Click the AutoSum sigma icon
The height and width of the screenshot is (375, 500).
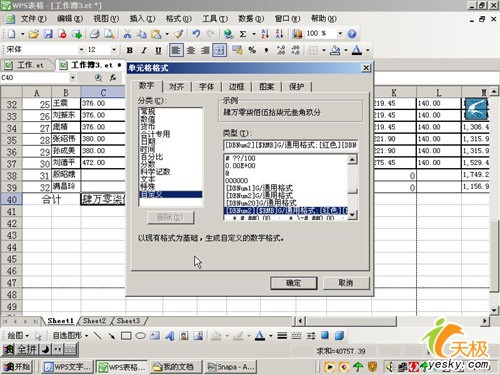click(x=243, y=34)
